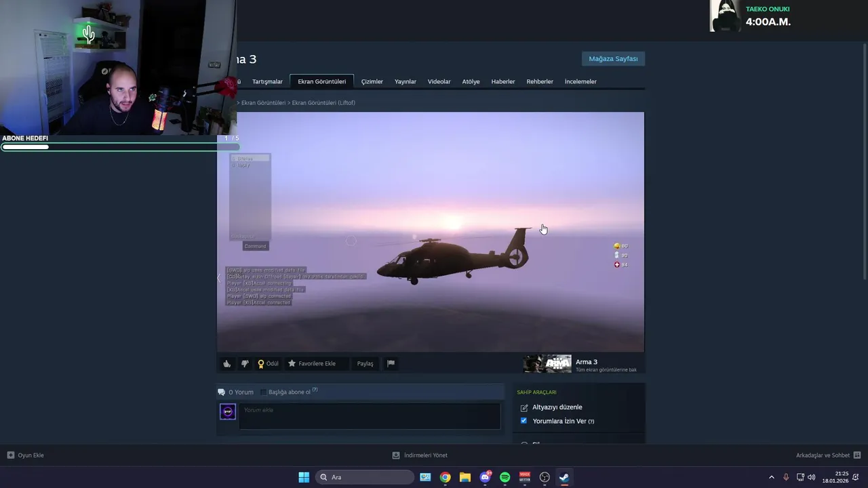The width and height of the screenshot is (868, 488).
Task: Open File Explorer from taskbar
Action: click(465, 477)
